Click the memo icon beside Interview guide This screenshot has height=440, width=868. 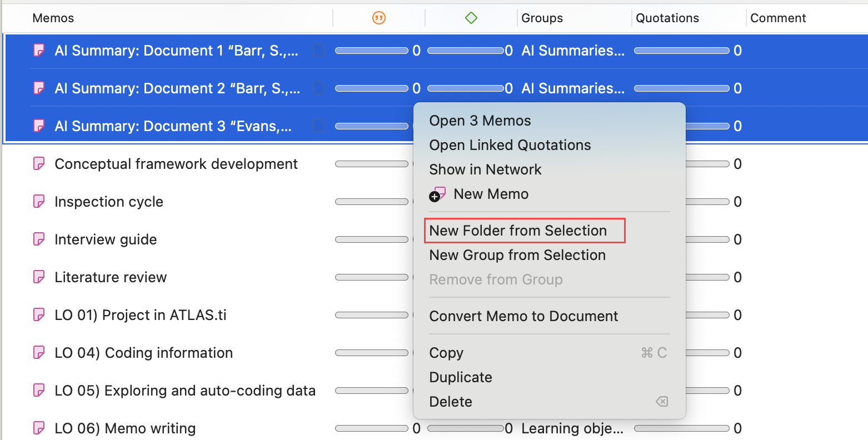[39, 239]
